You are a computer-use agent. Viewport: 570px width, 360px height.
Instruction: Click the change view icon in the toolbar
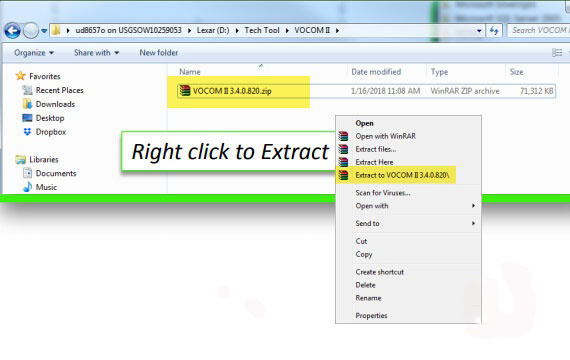point(557,53)
